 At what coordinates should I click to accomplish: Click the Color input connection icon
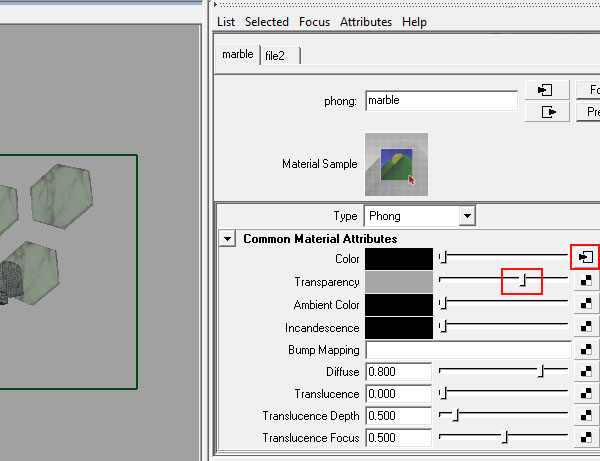(x=585, y=257)
